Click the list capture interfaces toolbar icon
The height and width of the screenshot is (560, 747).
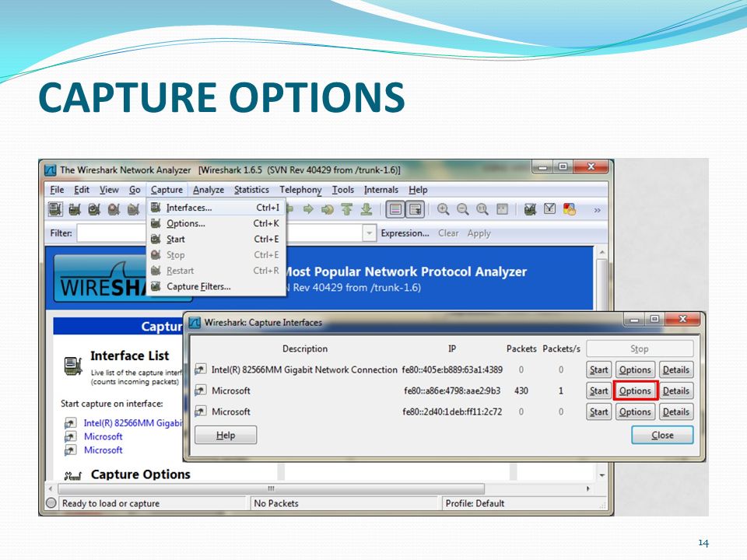tap(55, 209)
